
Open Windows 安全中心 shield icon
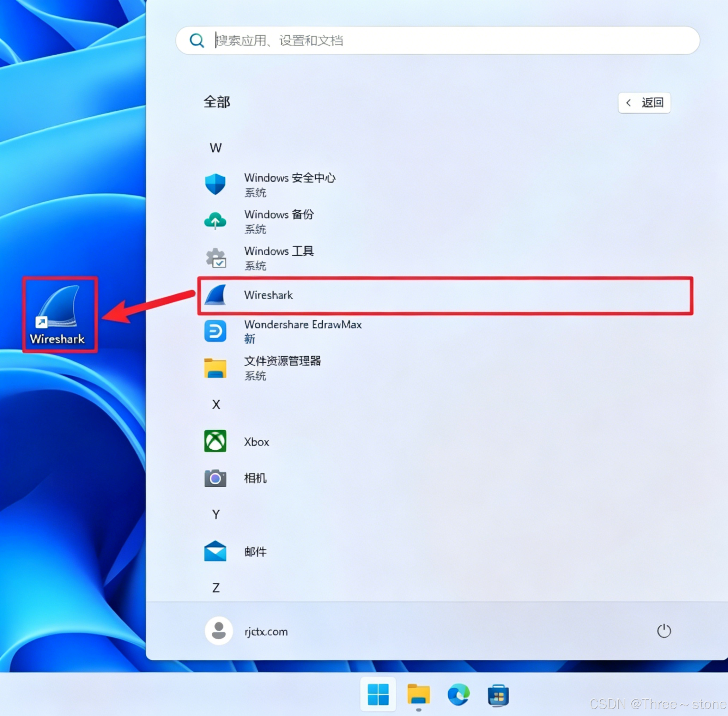point(215,184)
